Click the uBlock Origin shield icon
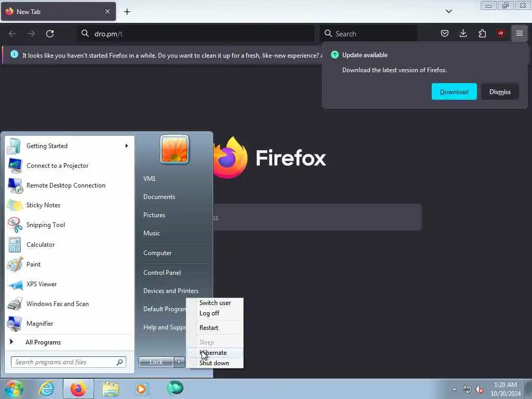Image resolution: width=532 pixels, height=399 pixels. click(500, 33)
